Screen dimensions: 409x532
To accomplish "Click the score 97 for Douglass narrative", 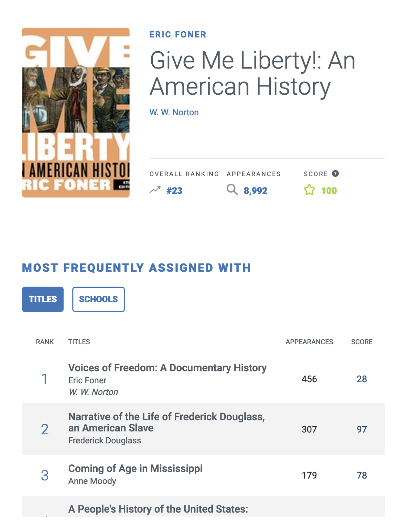I will [362, 429].
